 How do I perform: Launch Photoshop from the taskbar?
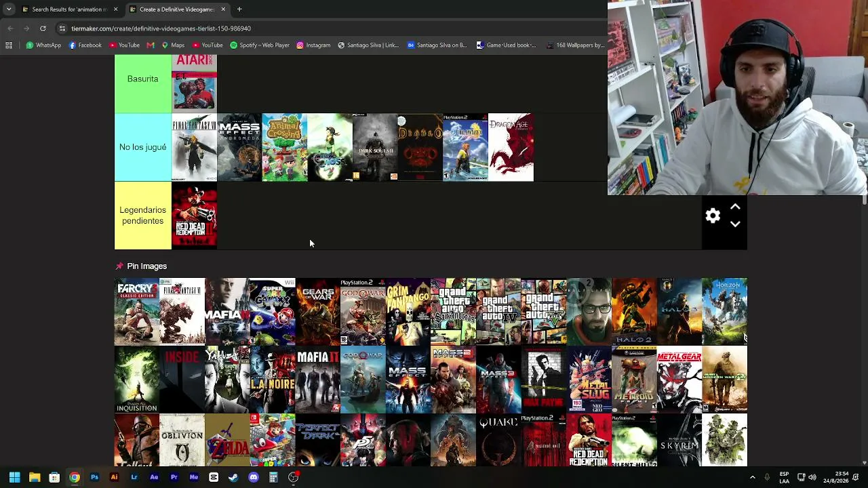point(94,477)
